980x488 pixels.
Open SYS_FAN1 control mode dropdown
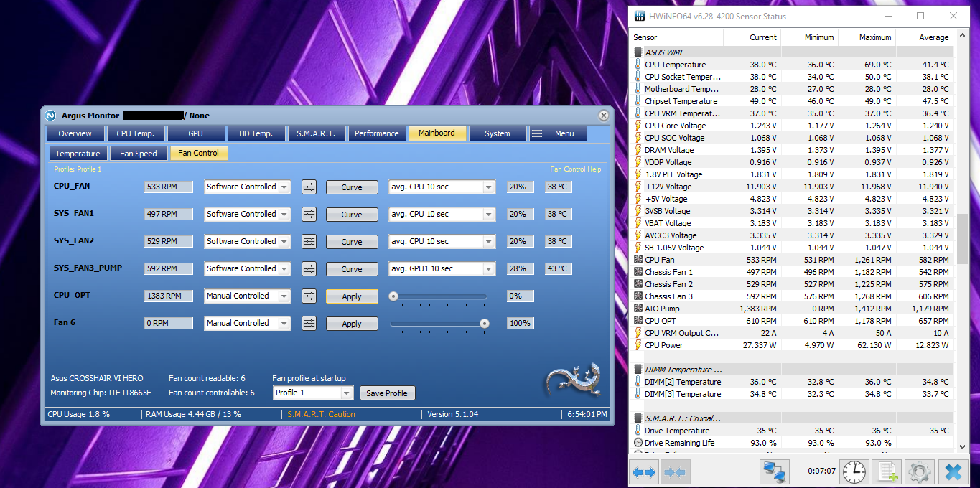[248, 215]
